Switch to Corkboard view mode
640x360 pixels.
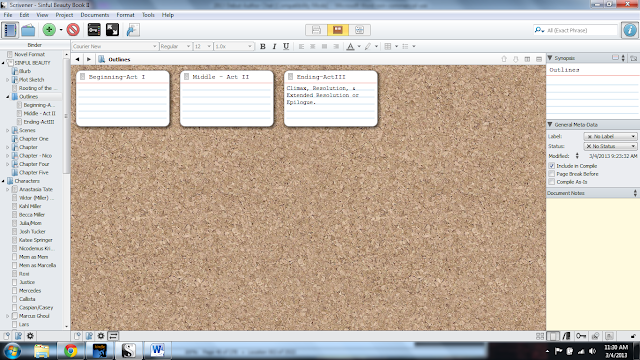[338, 30]
